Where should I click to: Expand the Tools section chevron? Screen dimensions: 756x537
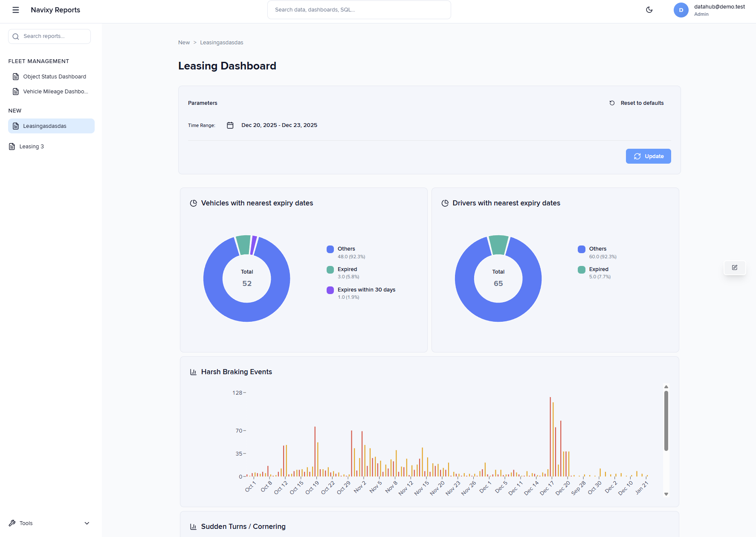(87, 523)
